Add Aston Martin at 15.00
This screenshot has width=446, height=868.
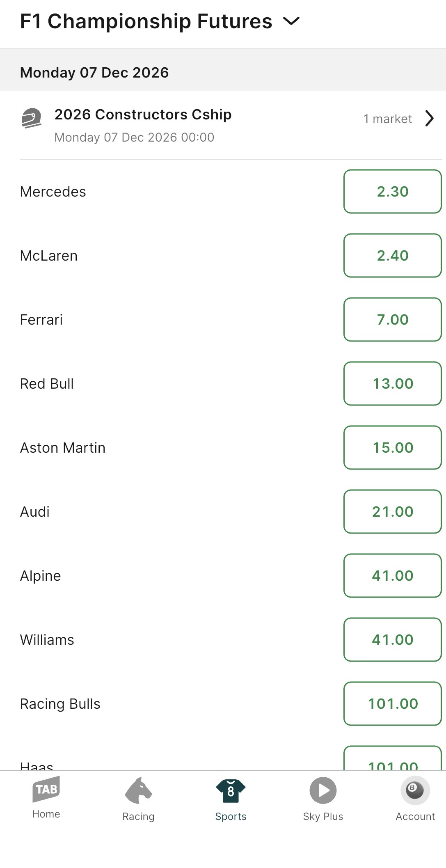click(392, 448)
